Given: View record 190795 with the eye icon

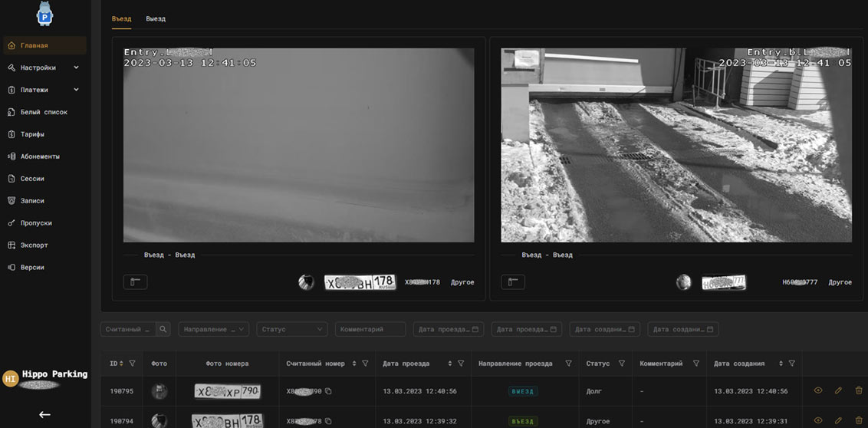Looking at the screenshot, I should [818, 391].
